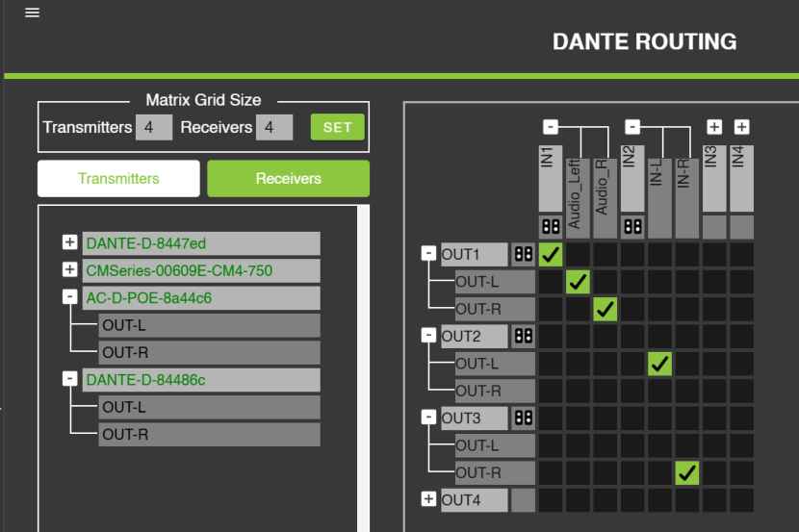Click the IN1 column header
Image resolution: width=799 pixels, height=532 pixels.
(551, 178)
